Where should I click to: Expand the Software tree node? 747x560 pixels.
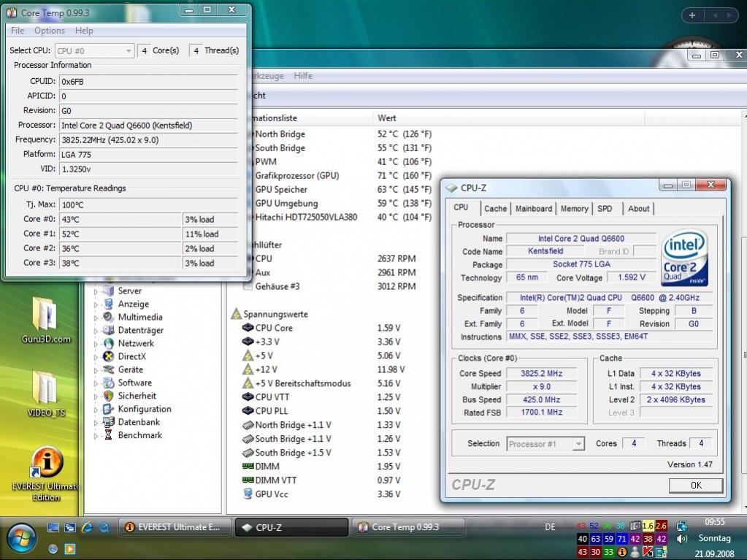coord(96,383)
